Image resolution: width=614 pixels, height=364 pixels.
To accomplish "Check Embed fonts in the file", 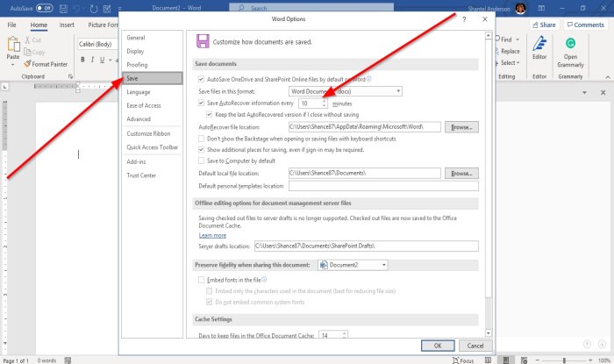I will [201, 280].
